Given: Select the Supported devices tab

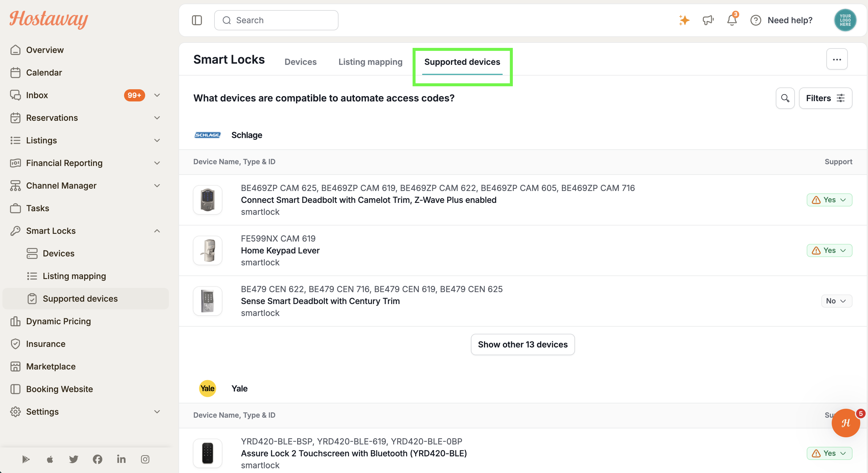Looking at the screenshot, I should coord(462,62).
